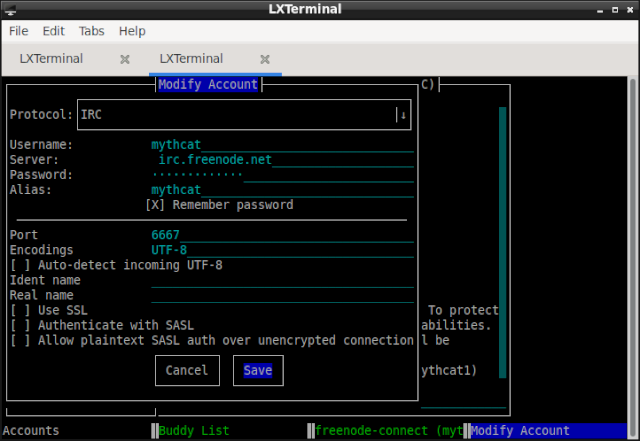
Task: Focus the Encodings field UTF-8
Action: (x=282, y=250)
